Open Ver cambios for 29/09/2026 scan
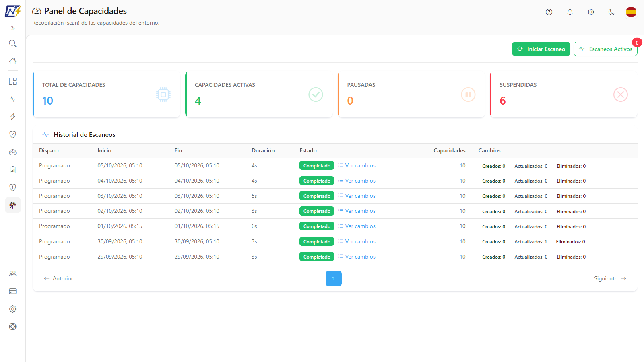This screenshot has height=362, width=644. 357,257
